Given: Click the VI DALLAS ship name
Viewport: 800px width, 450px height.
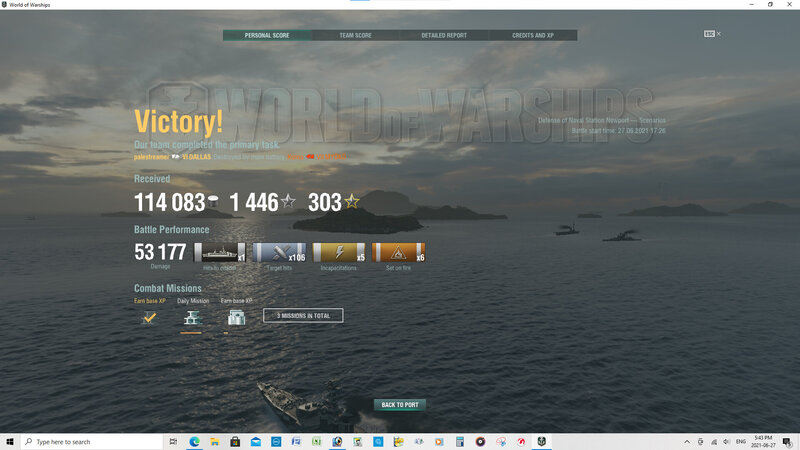Looking at the screenshot, I should tap(196, 157).
